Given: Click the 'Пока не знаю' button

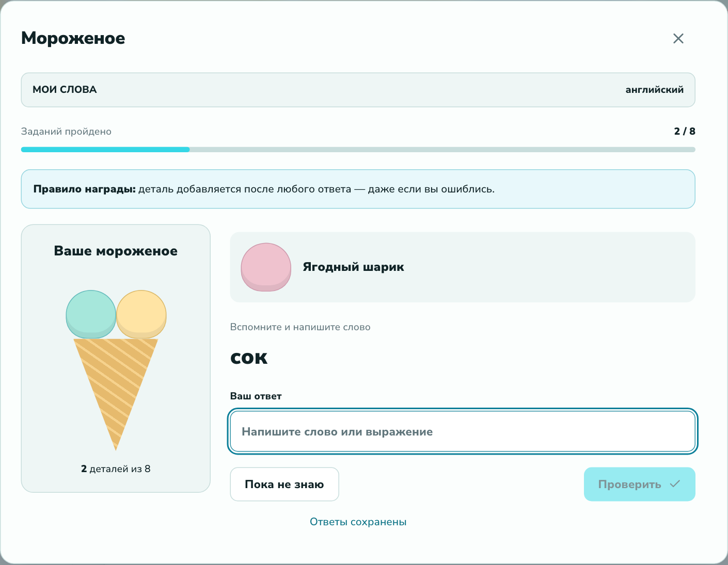Looking at the screenshot, I should [284, 484].
